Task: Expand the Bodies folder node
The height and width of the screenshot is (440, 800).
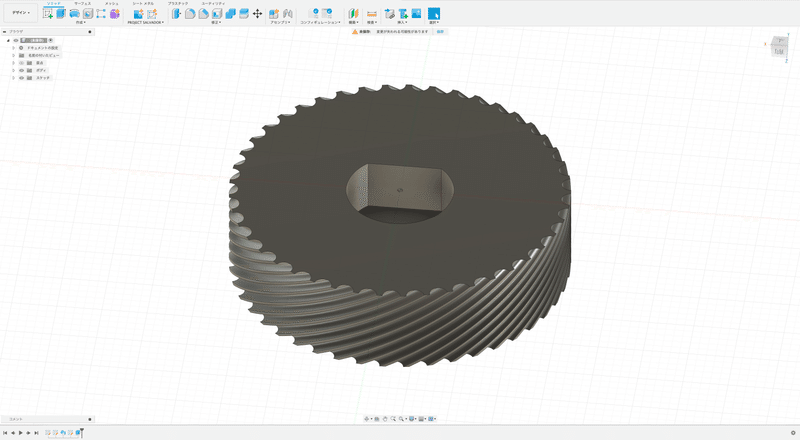Action: tap(14, 70)
